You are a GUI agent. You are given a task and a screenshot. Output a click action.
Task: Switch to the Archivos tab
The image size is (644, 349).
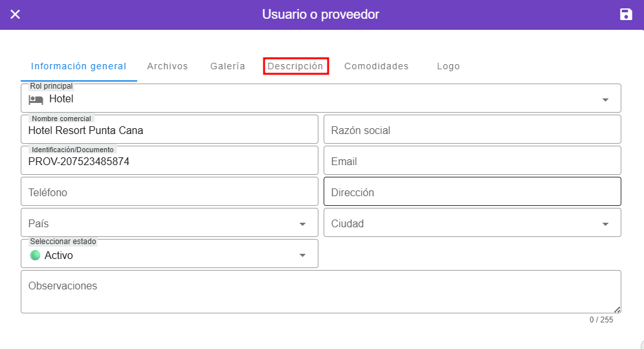(167, 66)
